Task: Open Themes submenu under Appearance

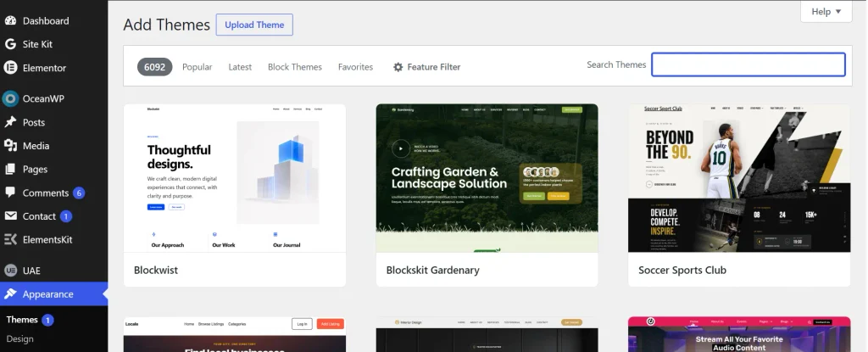Action: (22, 319)
